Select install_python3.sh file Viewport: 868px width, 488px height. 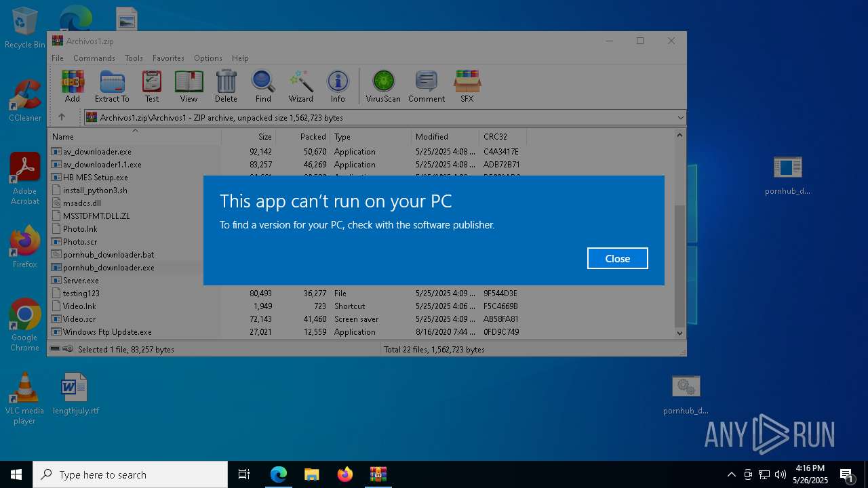[95, 190]
